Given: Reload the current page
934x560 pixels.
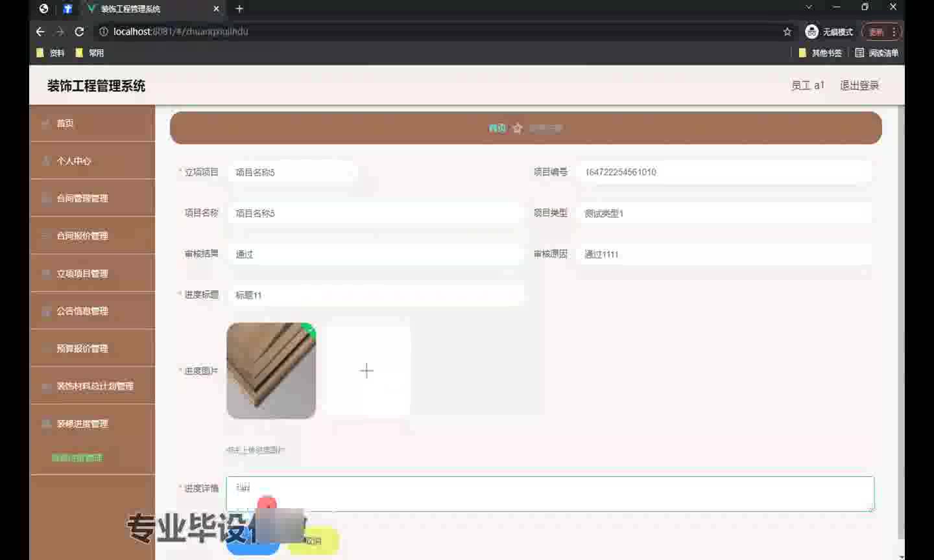Looking at the screenshot, I should (x=79, y=31).
